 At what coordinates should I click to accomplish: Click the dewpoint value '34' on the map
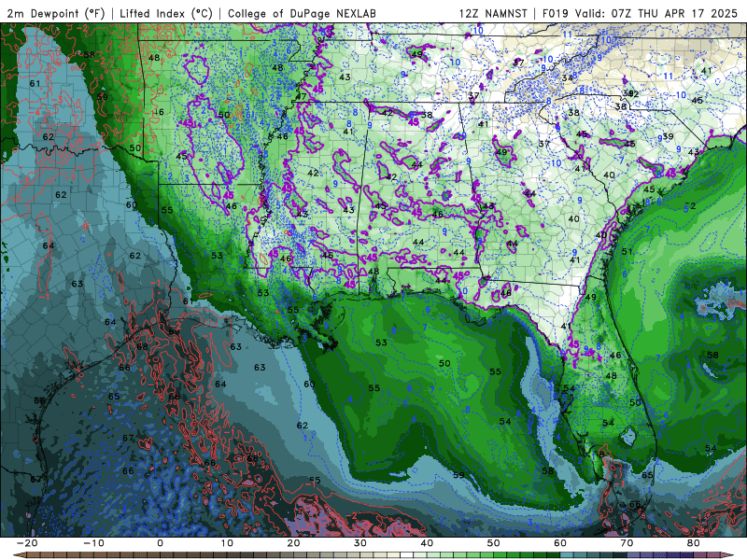coord(567,78)
